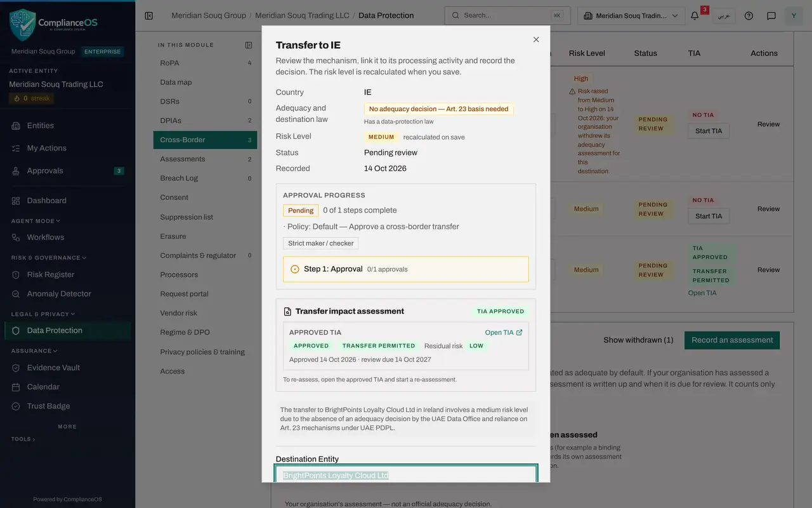This screenshot has height=508, width=812.
Task: Click Start TIA in the High risk row
Action: (x=709, y=131)
